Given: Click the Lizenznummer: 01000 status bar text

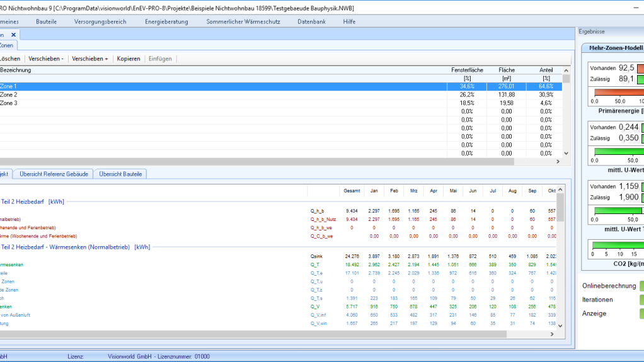Looking at the screenshot, I should [x=185, y=357].
